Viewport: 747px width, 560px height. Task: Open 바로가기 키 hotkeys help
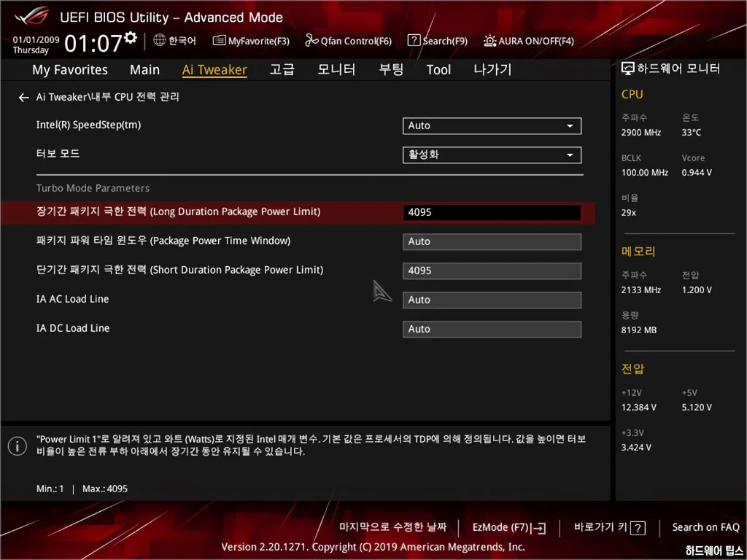click(x=610, y=528)
